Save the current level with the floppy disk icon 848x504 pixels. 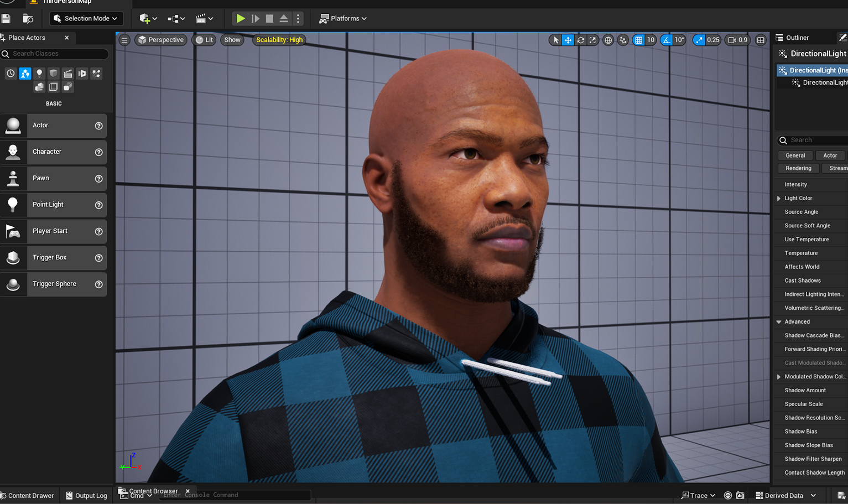click(6, 18)
